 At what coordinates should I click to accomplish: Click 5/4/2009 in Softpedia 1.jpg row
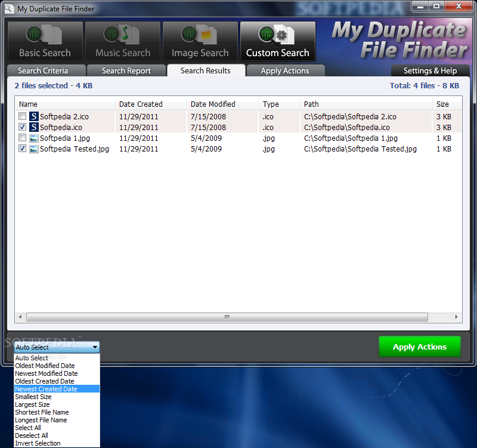[x=206, y=138]
